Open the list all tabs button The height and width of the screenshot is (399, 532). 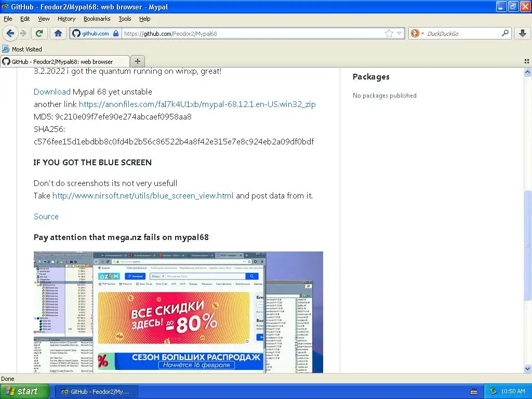527,61
